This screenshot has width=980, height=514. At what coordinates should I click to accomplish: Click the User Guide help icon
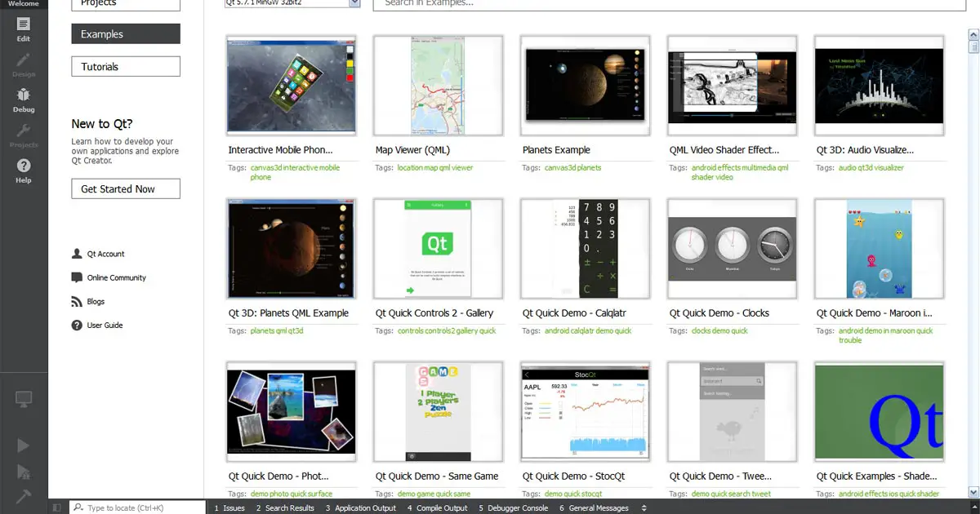[x=77, y=325]
